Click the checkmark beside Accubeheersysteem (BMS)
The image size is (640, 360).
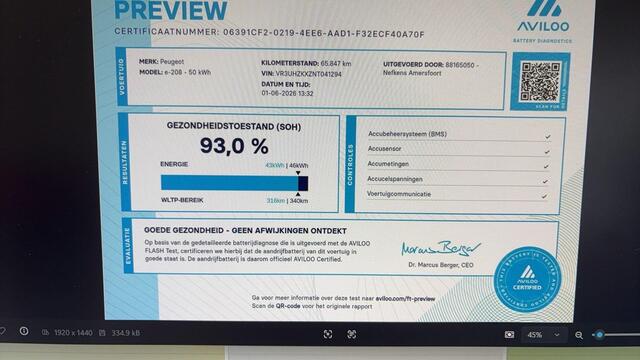pos(547,137)
